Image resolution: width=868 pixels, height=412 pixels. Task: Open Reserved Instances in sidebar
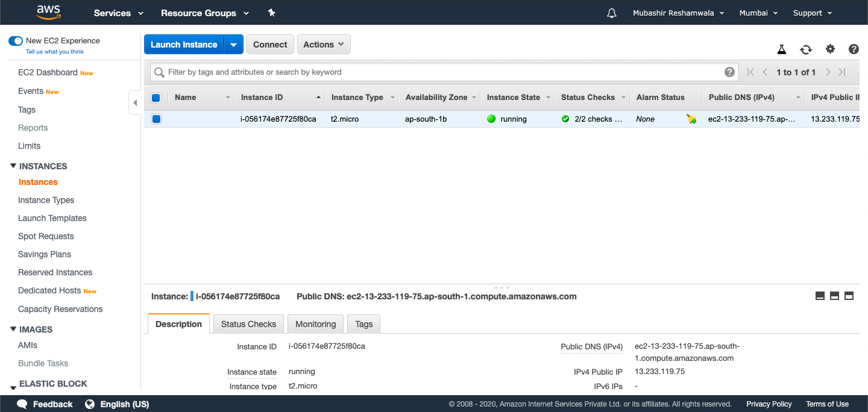pyautogui.click(x=55, y=272)
